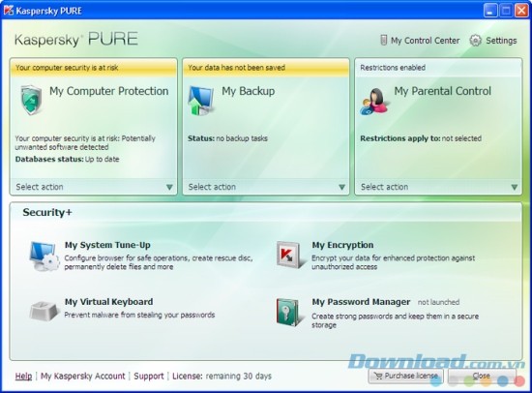
Task: Open Select action label under My Computer Protection
Action: (40, 187)
